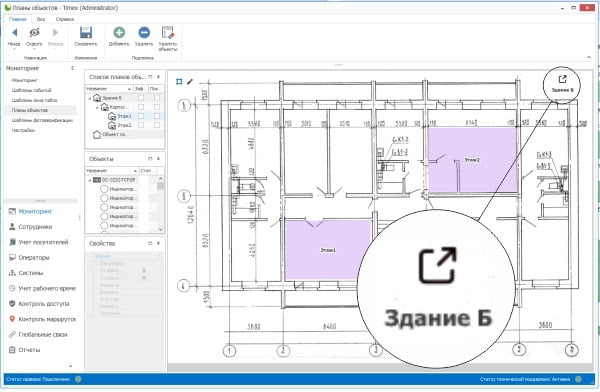600x392 pixels.
Task: Collapse the Здание Б tree node
Action: [90, 98]
